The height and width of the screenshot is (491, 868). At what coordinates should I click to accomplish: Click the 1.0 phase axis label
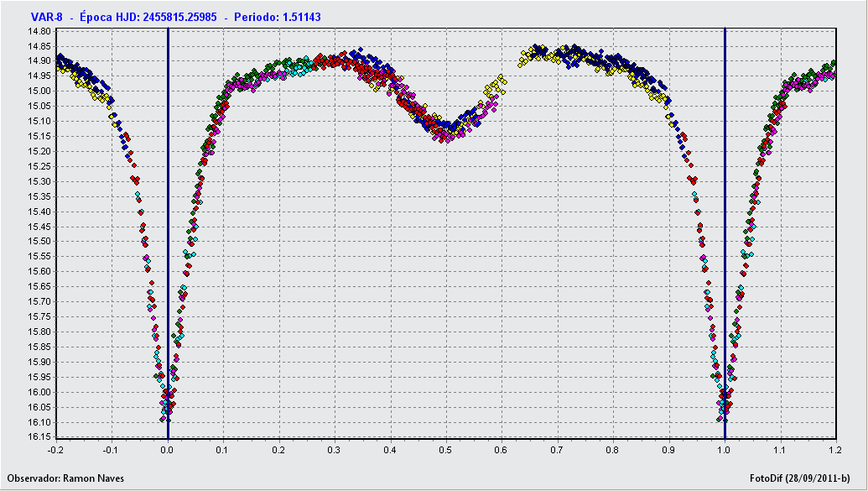(724, 450)
